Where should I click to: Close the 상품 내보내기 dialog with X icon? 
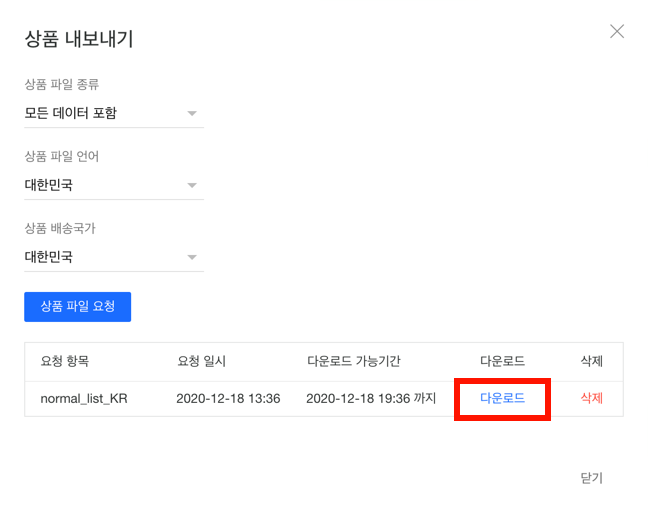(x=617, y=31)
